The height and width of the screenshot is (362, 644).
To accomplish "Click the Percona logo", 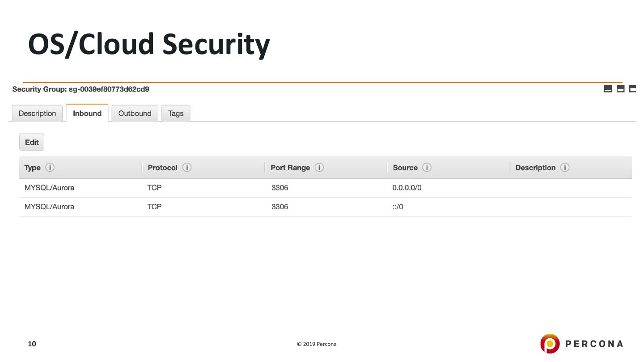I will tap(581, 344).
